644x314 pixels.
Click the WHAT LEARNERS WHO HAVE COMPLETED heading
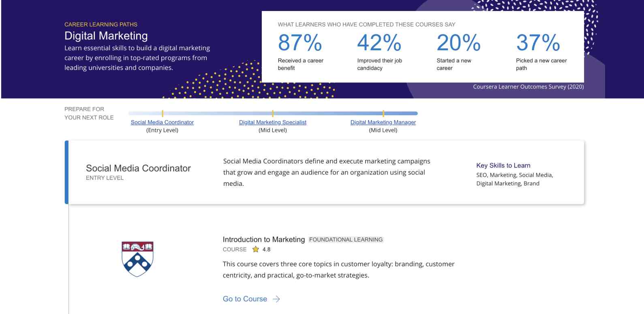point(366,24)
